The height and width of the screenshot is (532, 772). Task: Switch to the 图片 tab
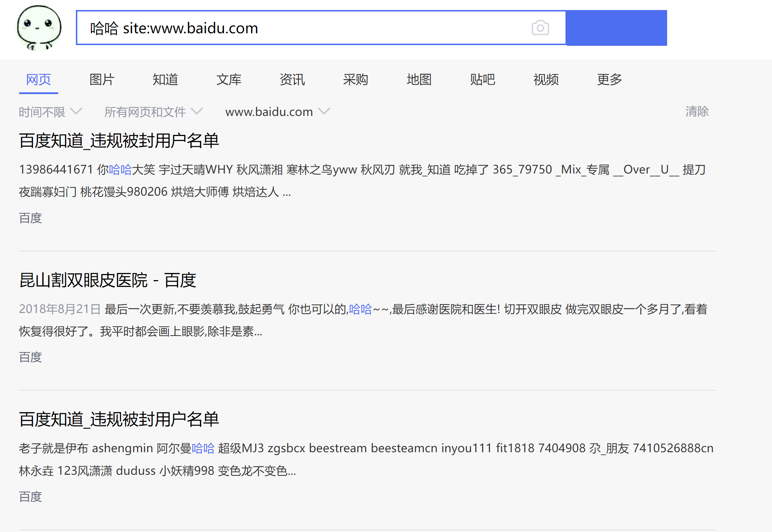pos(102,79)
